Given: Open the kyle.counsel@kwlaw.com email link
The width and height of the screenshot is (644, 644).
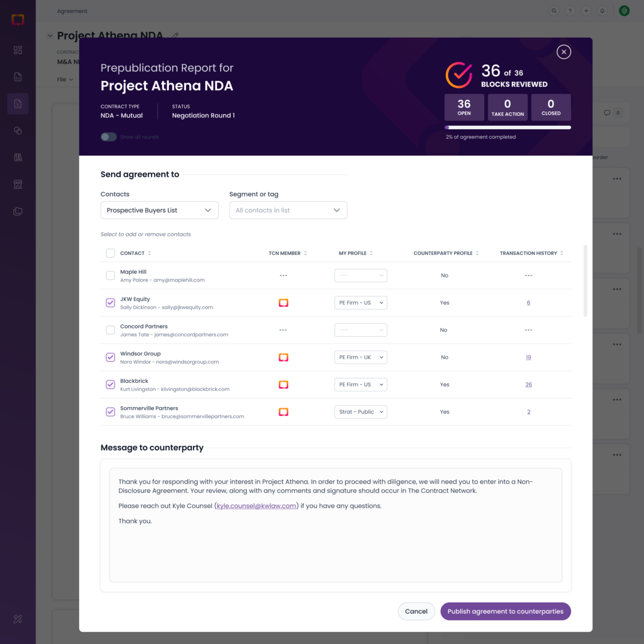Looking at the screenshot, I should (x=256, y=506).
